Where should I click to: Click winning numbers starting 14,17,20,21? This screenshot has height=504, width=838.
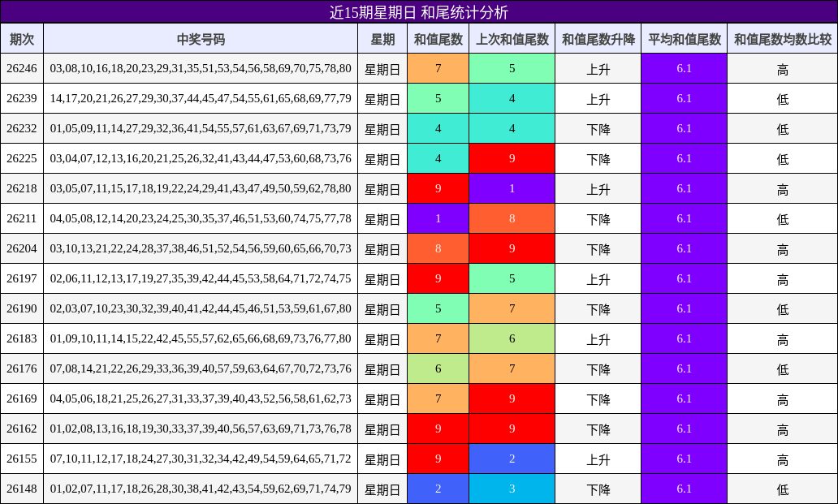pyautogui.click(x=201, y=98)
